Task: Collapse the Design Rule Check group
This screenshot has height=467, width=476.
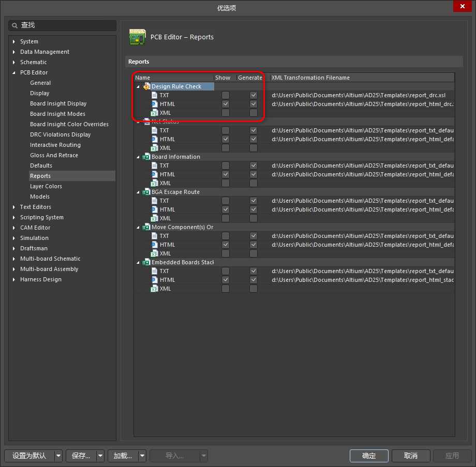Action: click(x=138, y=87)
